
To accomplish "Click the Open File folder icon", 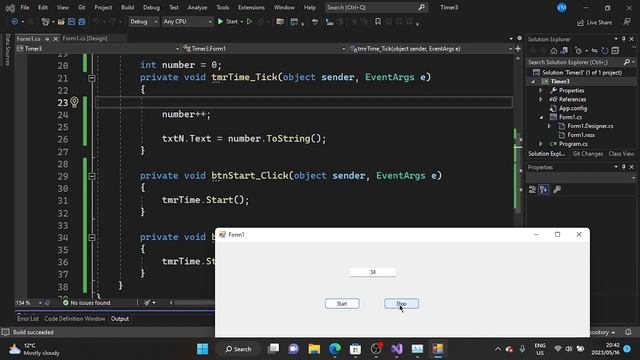I will tap(61, 22).
